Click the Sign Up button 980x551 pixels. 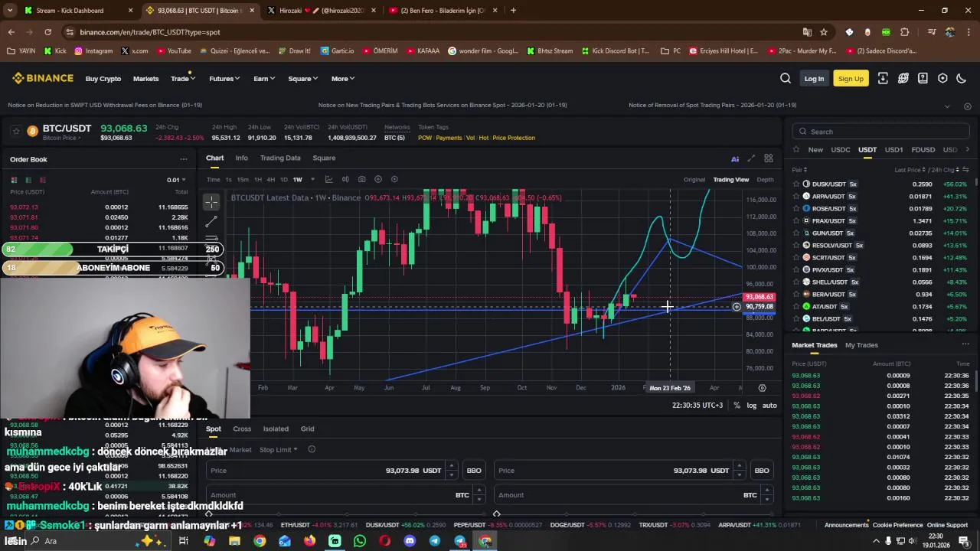point(851,78)
